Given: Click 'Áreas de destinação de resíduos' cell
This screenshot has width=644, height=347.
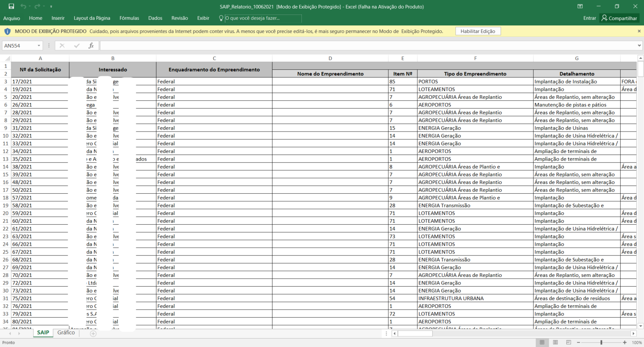Looking at the screenshot, I should coord(577,299).
